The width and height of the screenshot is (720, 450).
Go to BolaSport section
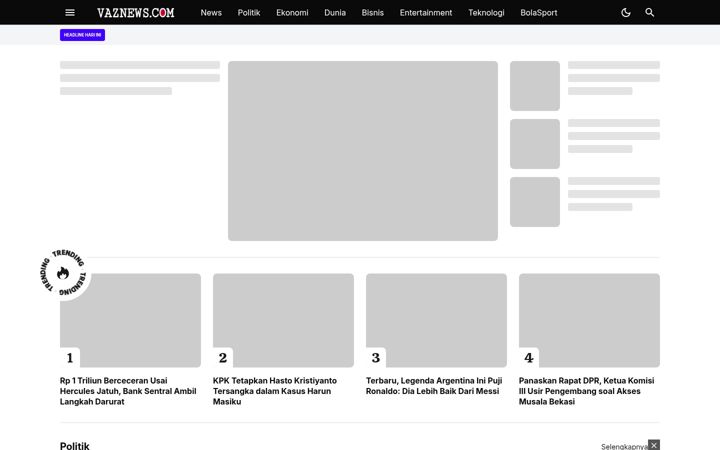(539, 12)
